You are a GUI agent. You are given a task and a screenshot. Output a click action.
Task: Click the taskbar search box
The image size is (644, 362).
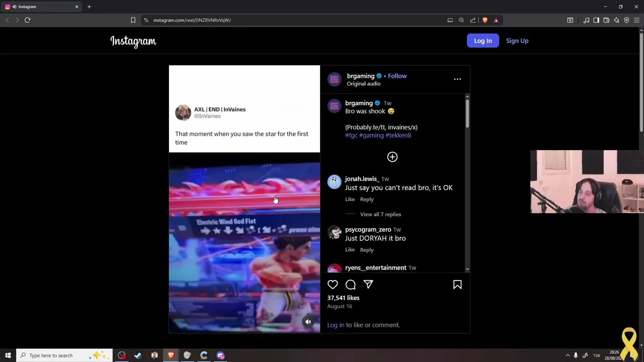click(x=64, y=355)
